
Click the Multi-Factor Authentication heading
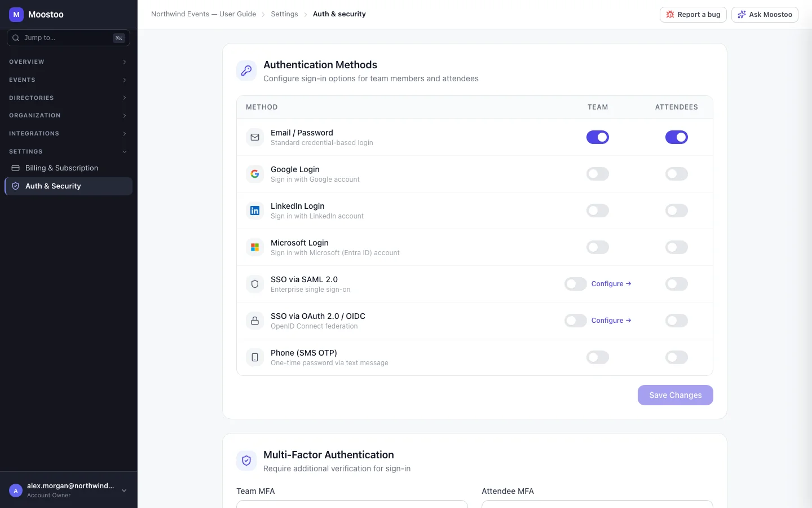coord(329,455)
